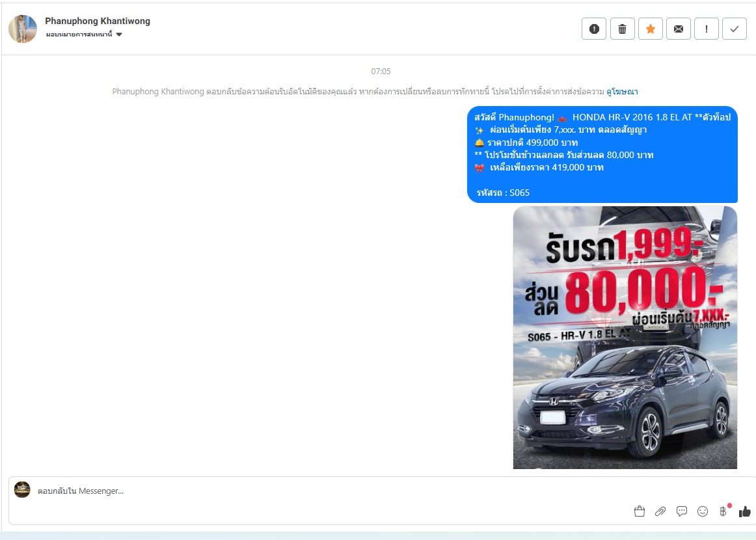The image size is (756, 540).
Task: Toggle the orange star follow-up marker
Action: [651, 29]
